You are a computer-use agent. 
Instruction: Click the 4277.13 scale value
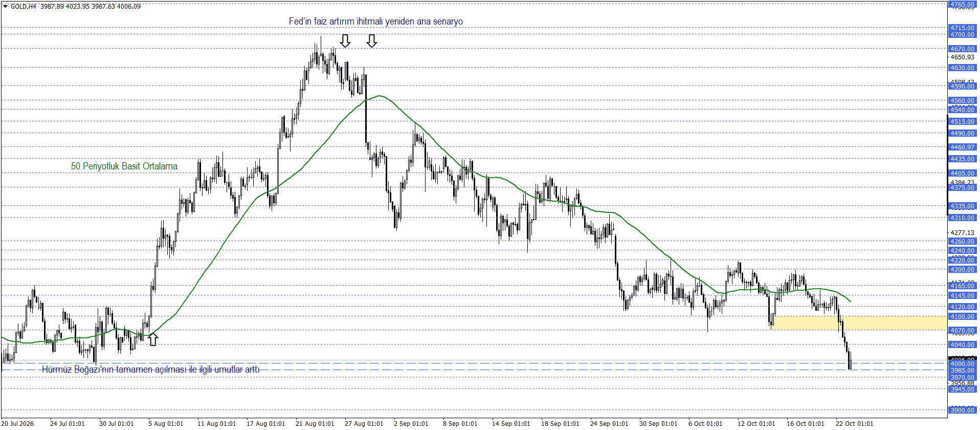point(963,232)
